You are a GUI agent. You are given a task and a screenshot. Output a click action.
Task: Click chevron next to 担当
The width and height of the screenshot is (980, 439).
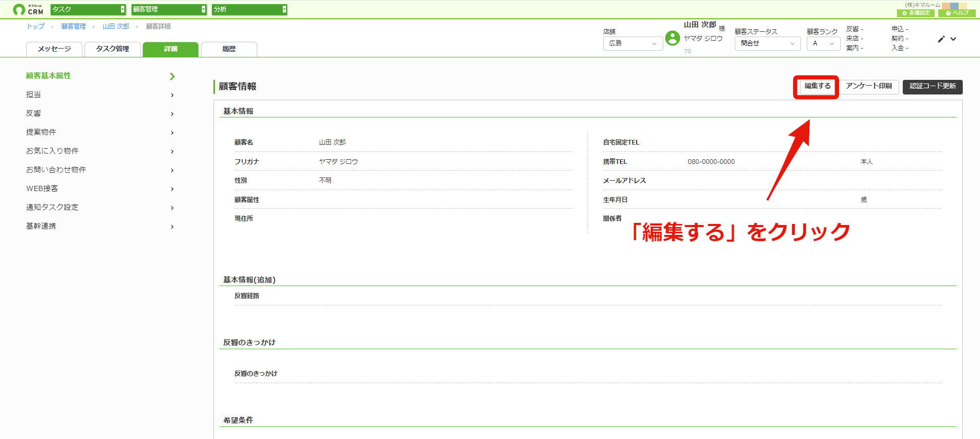pyautogui.click(x=172, y=95)
